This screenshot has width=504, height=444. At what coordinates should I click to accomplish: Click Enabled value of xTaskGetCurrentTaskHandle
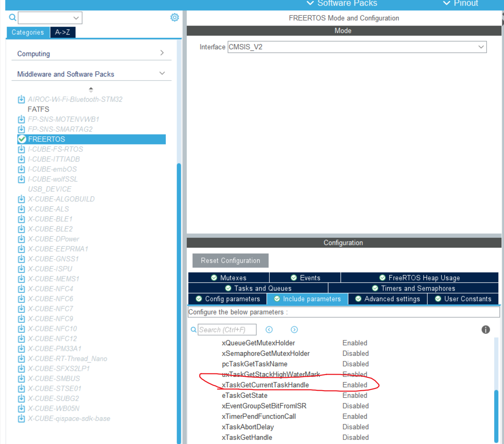355,385
